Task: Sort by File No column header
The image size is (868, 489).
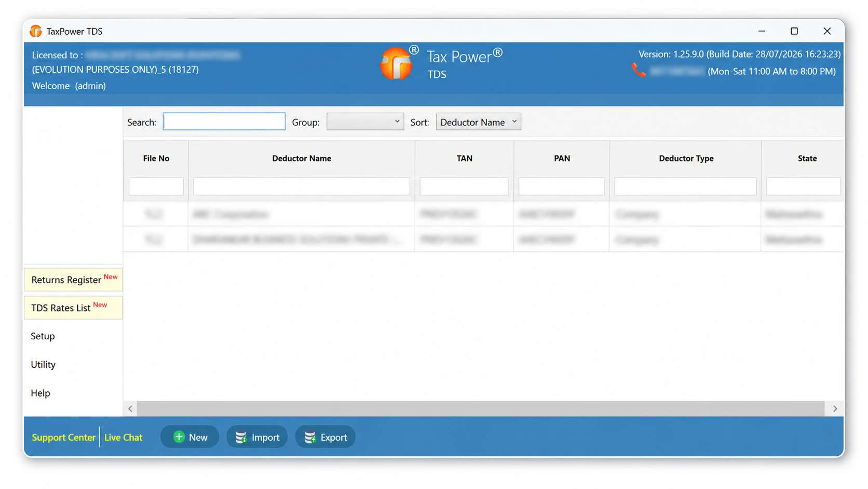Action: [156, 158]
